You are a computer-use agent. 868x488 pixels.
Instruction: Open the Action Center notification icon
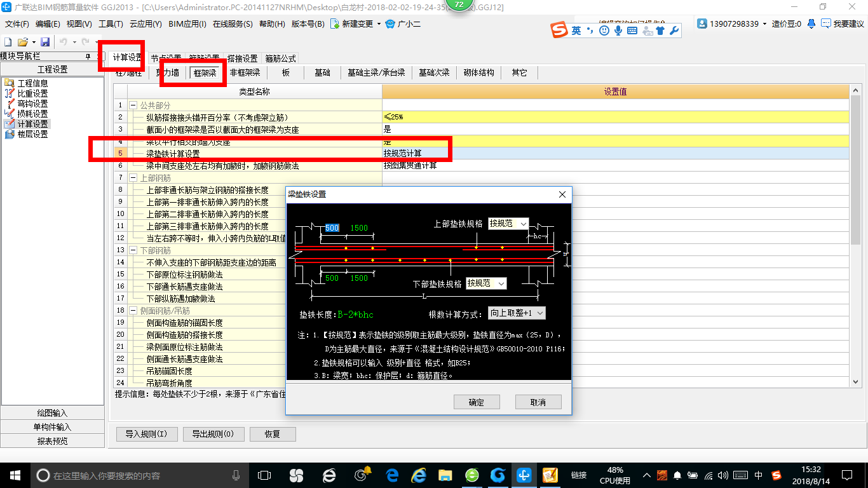(x=846, y=475)
